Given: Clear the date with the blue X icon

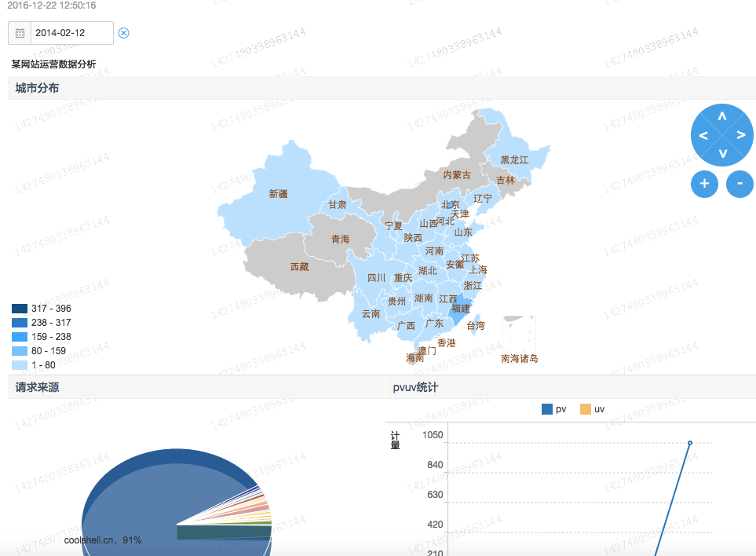Looking at the screenshot, I should (x=123, y=33).
